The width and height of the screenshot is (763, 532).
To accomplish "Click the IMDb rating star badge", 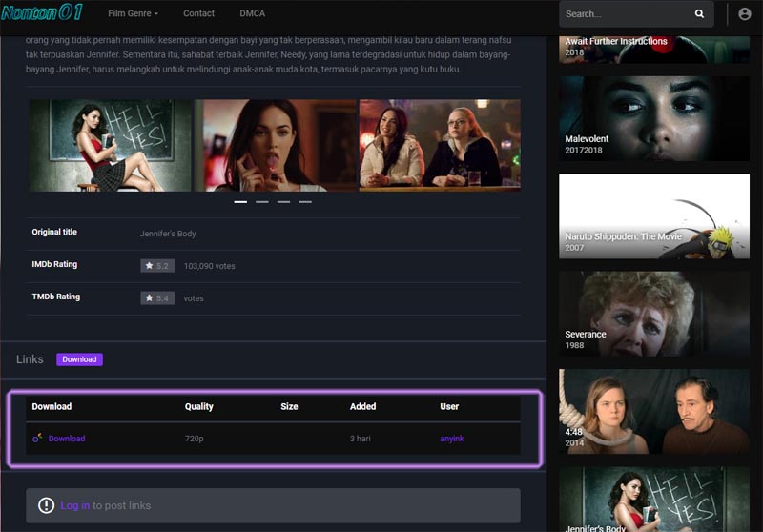I will coord(157,266).
